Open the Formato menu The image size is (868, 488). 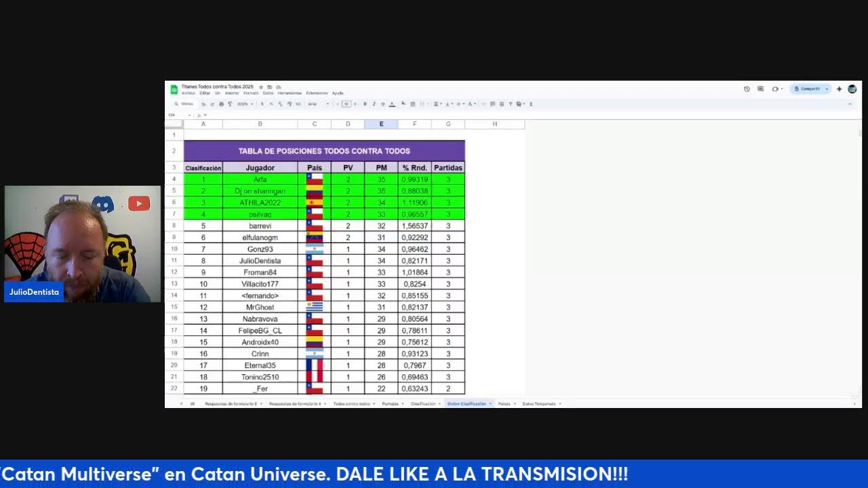[x=251, y=93]
